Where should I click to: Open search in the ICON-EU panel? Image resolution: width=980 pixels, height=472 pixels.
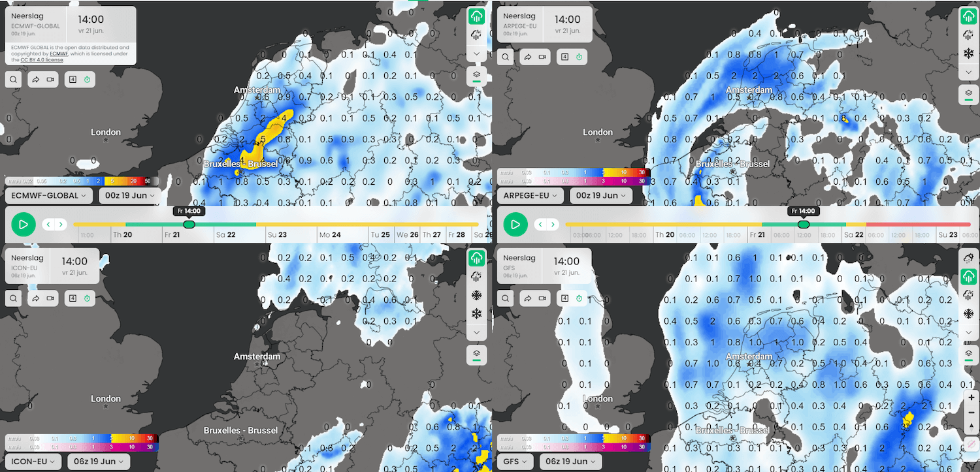(x=14, y=298)
